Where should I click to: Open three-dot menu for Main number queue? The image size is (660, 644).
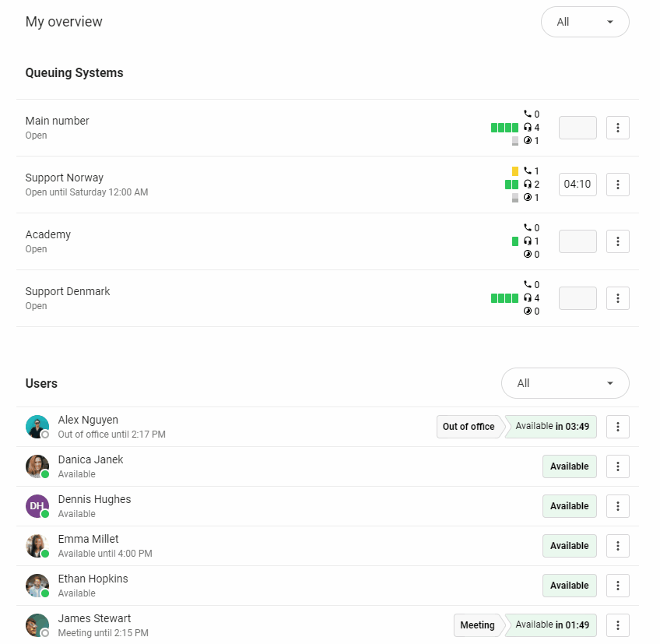click(x=617, y=128)
